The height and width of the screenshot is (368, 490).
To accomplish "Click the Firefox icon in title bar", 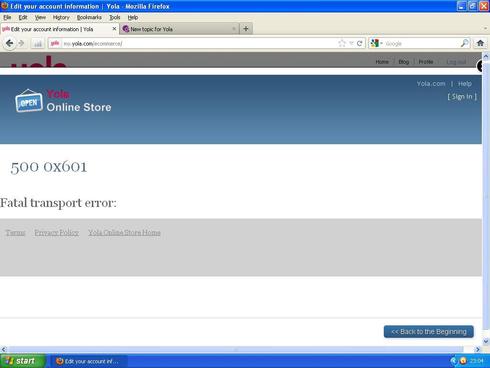I will [x=5, y=6].
